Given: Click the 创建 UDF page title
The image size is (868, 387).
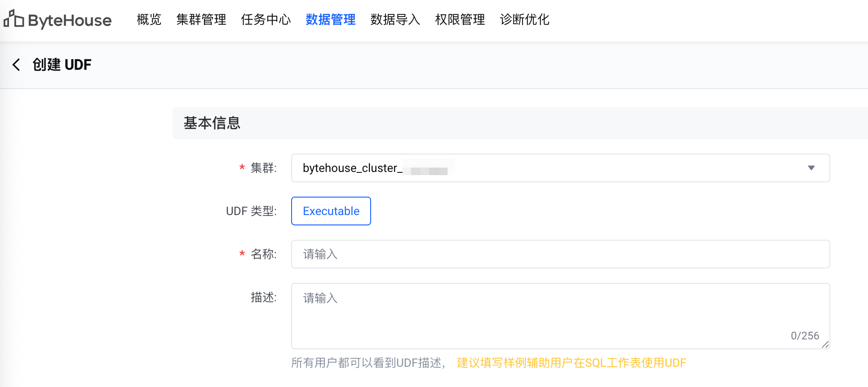Looking at the screenshot, I should point(62,65).
